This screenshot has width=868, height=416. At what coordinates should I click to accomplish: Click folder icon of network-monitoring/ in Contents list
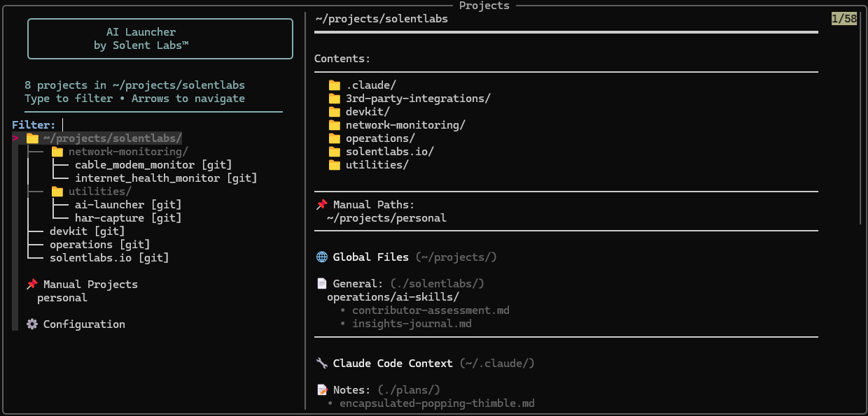[335, 125]
